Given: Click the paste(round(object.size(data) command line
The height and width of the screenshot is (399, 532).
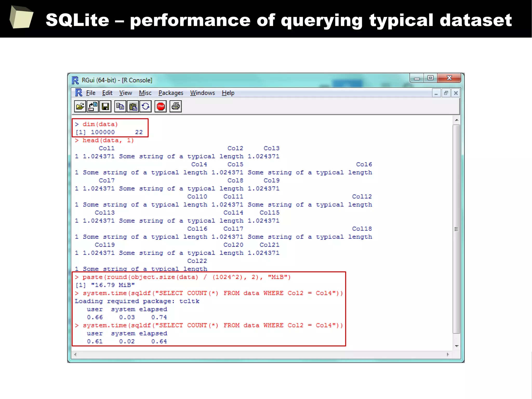Looking at the screenshot, I should click(x=183, y=277).
